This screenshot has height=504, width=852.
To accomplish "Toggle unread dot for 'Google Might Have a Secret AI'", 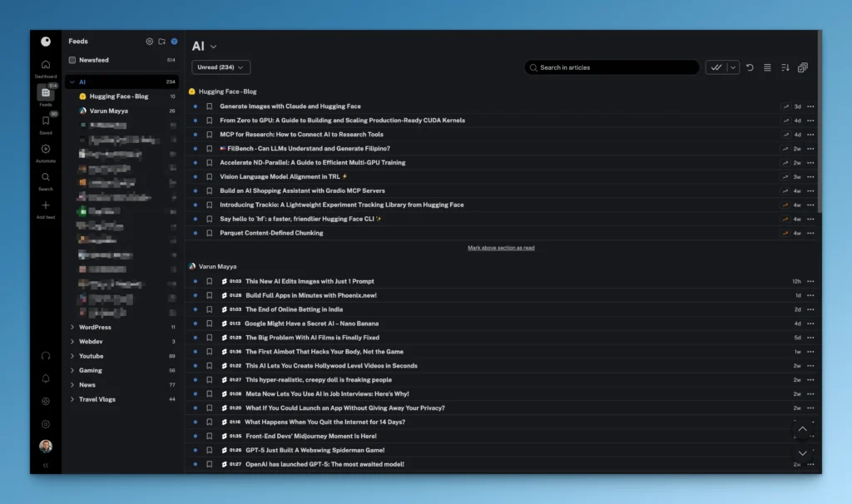I will (195, 324).
